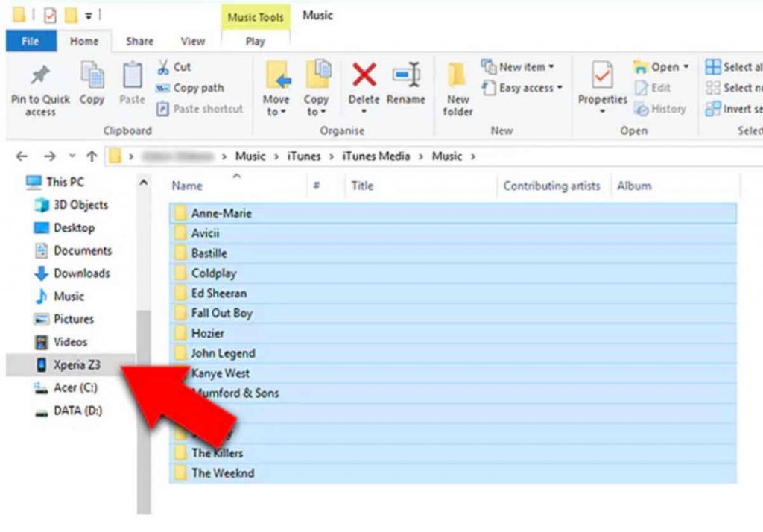Open the Properties icon
The height and width of the screenshot is (532, 763).
602,75
